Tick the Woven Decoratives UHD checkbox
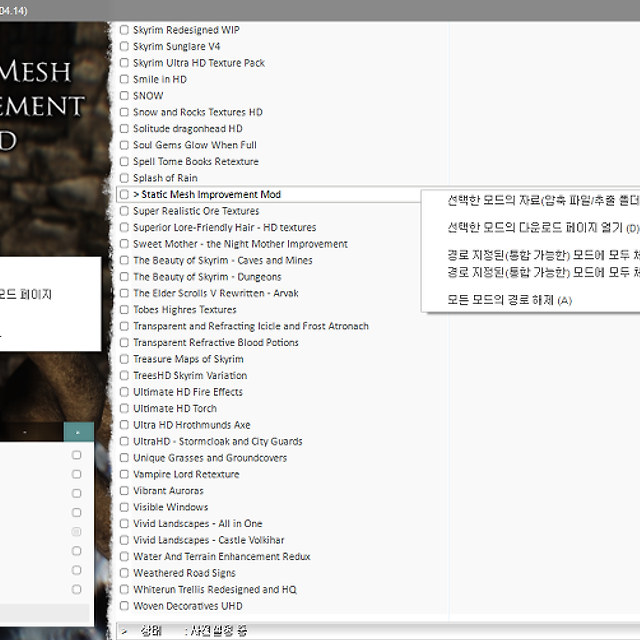 (x=124, y=606)
